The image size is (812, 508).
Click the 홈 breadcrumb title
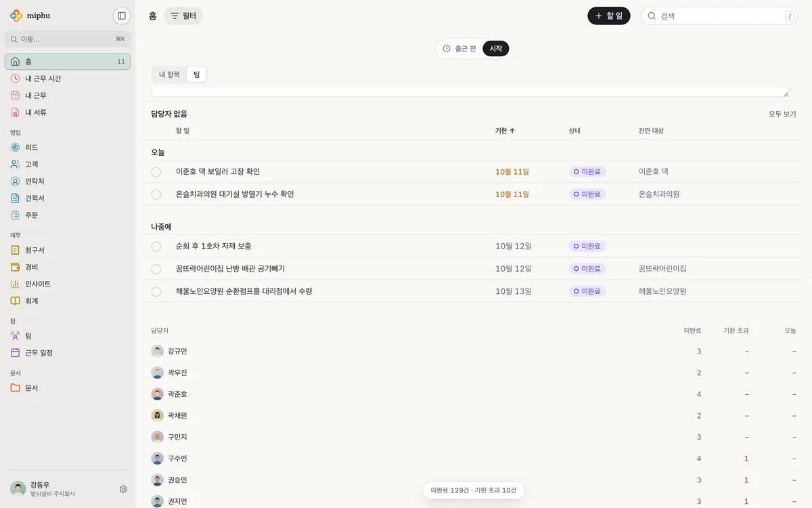click(153, 16)
